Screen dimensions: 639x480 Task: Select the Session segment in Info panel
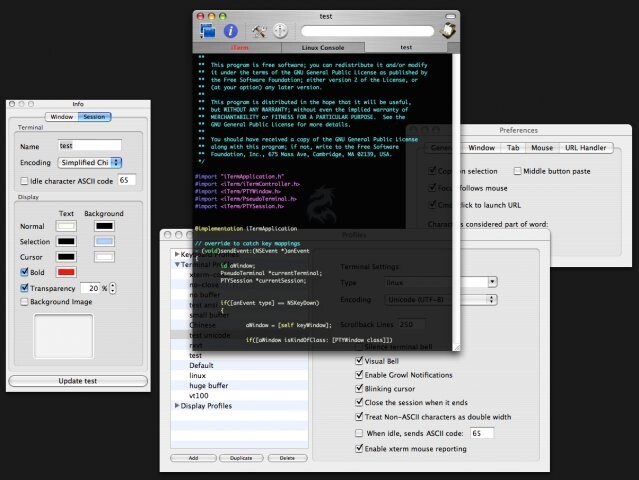click(x=95, y=117)
